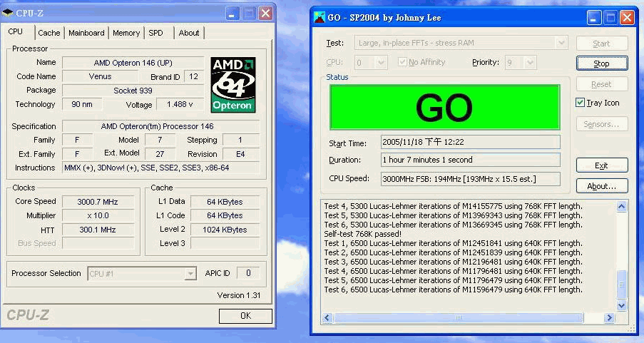Image resolution: width=644 pixels, height=343 pixels.
Task: Click the Technology value 90 nm
Action: [82, 104]
